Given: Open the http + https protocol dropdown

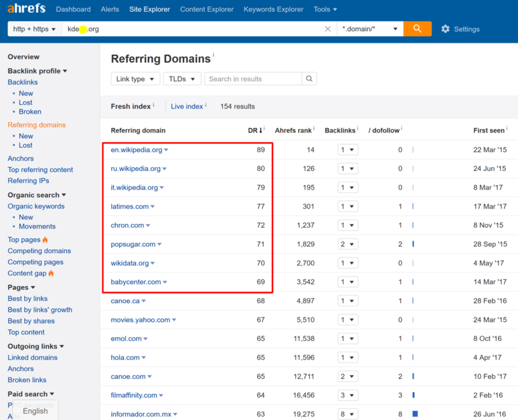Looking at the screenshot, I should [x=35, y=29].
